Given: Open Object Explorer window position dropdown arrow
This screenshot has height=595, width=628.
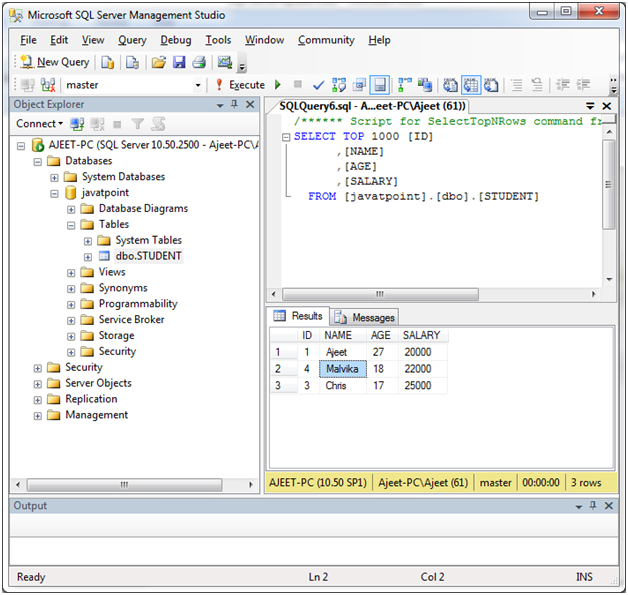Looking at the screenshot, I should point(220,105).
